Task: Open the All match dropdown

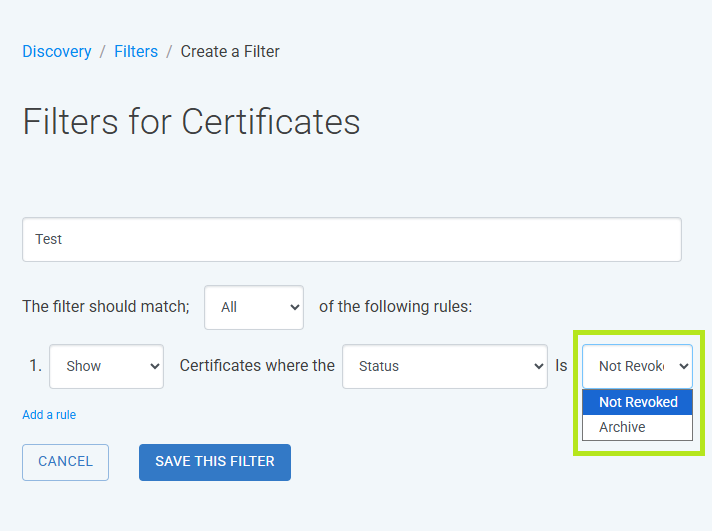Action: tap(254, 308)
